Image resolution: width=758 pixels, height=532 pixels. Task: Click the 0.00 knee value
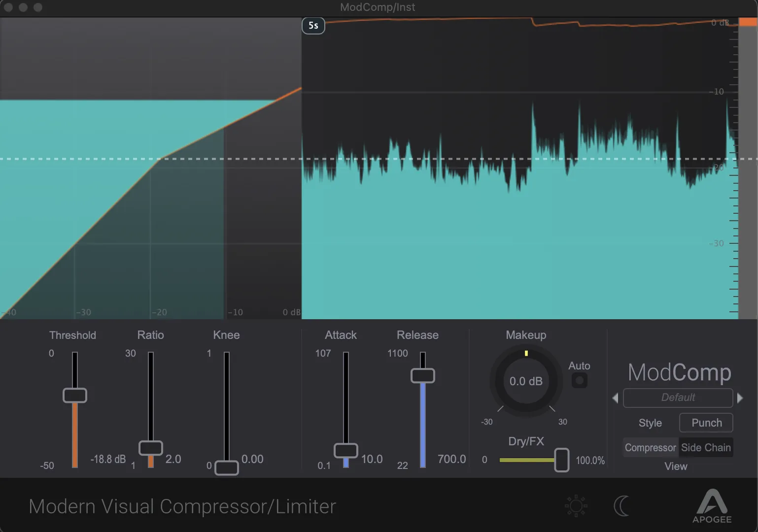click(x=252, y=459)
